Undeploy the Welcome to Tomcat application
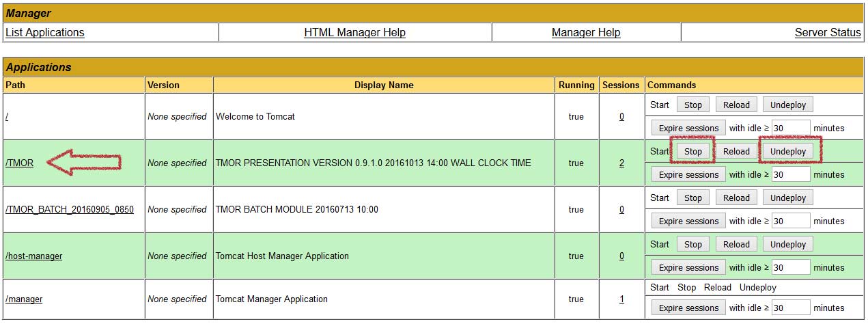 tap(788, 105)
